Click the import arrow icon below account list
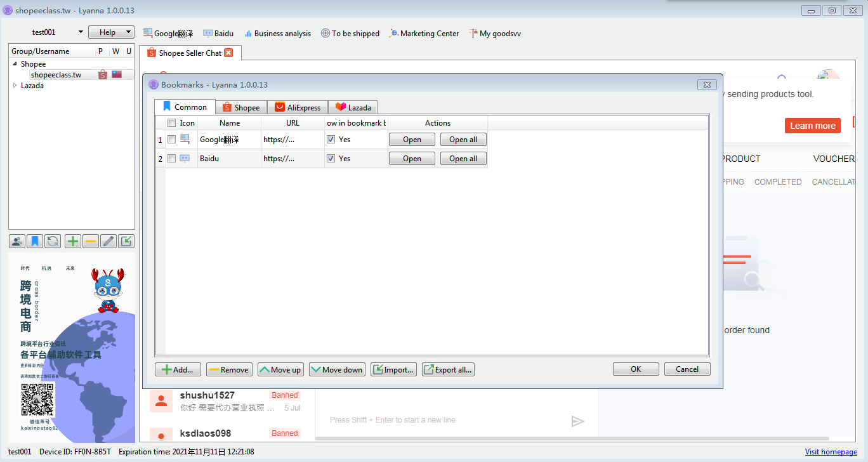 [126, 241]
